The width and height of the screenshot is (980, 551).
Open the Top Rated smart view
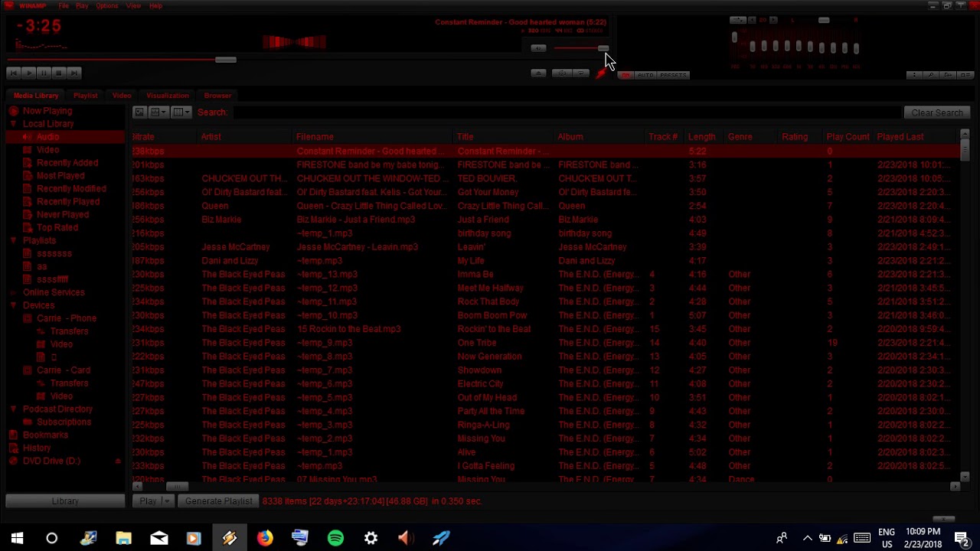[57, 228]
